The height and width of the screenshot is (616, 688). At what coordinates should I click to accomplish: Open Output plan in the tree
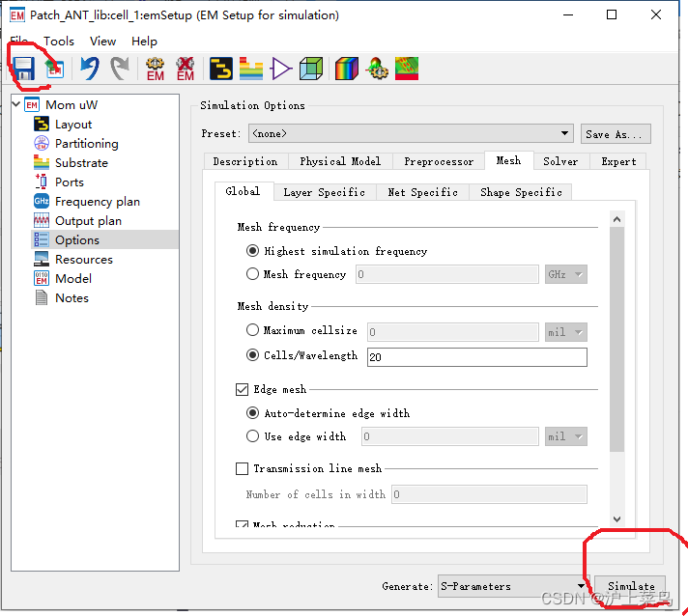coord(88,221)
